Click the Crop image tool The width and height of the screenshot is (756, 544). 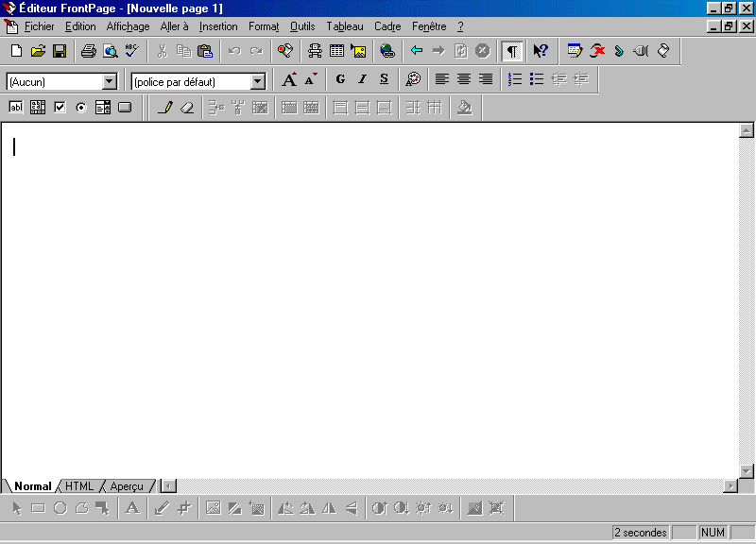coord(183,508)
